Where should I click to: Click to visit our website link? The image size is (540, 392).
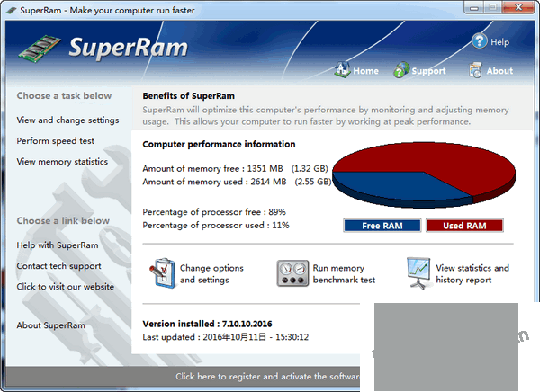65,287
